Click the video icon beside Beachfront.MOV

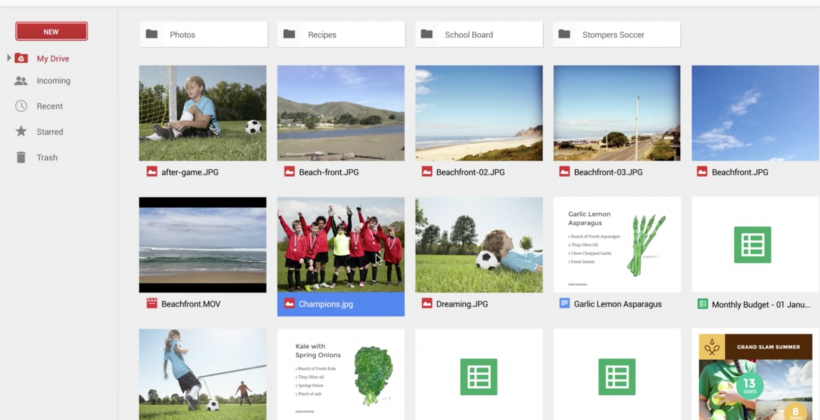tap(151, 303)
